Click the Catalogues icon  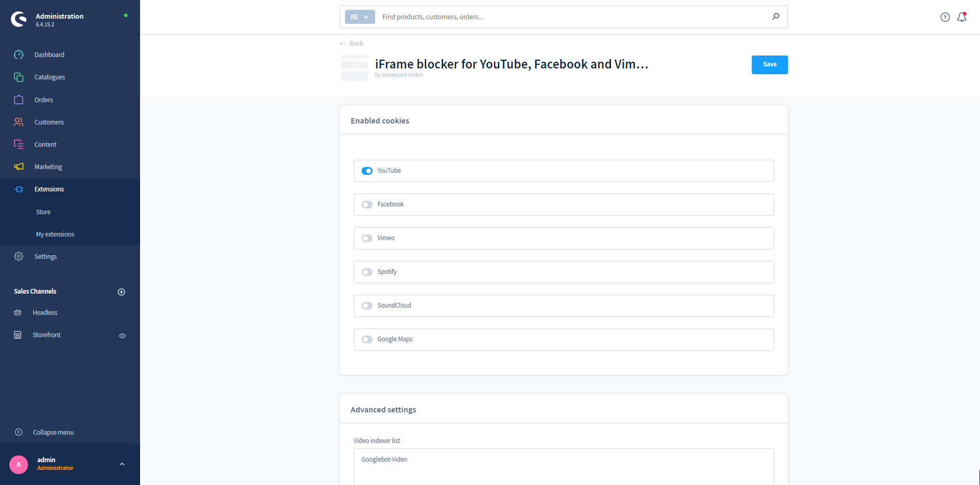click(19, 77)
